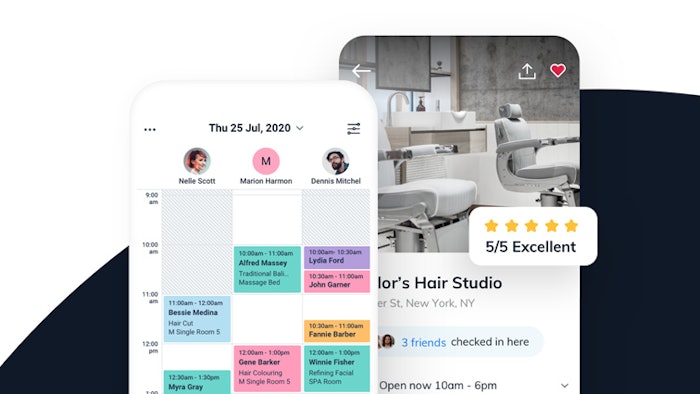
Task: Open the three-dot menu in the calendar
Action: pyautogui.click(x=150, y=129)
